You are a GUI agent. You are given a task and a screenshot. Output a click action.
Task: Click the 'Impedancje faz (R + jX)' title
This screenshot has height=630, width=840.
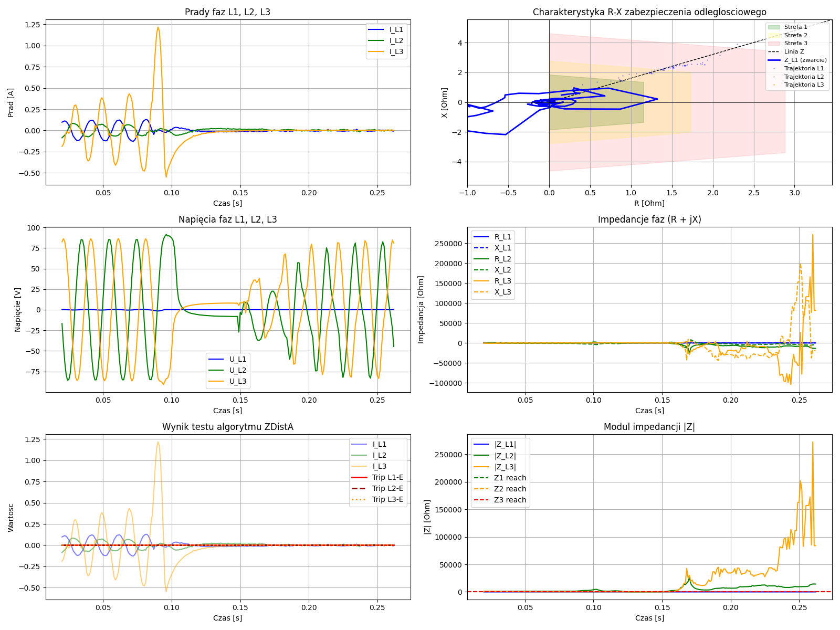(x=649, y=219)
